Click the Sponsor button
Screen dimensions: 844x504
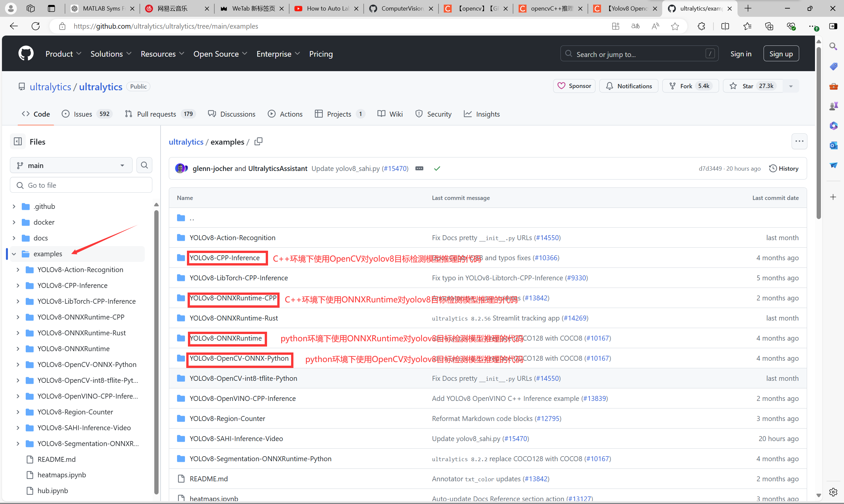pyautogui.click(x=574, y=86)
